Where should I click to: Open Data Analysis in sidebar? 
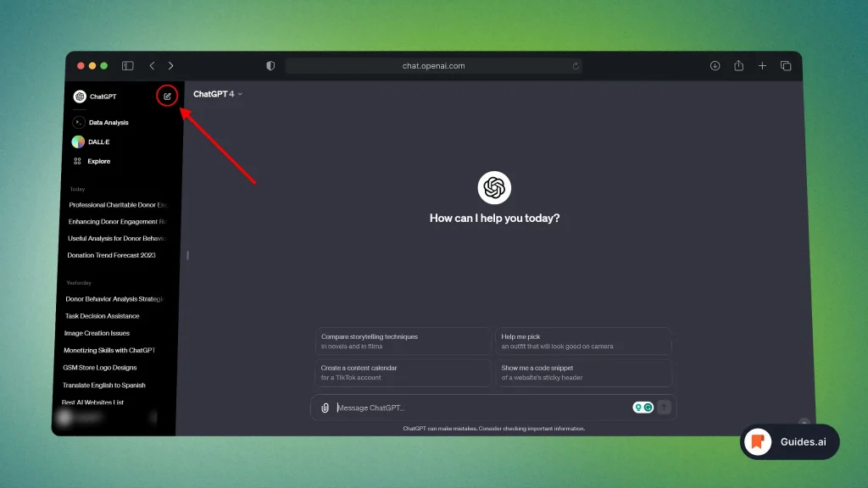coord(108,123)
